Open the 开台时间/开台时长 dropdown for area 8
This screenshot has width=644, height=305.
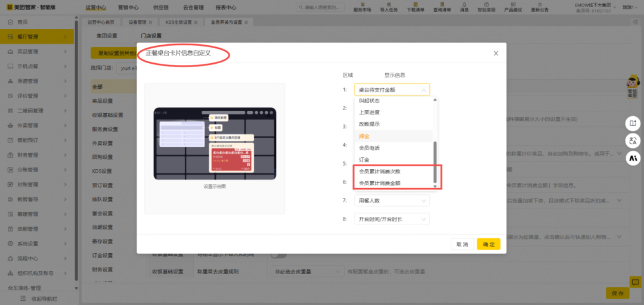392,219
